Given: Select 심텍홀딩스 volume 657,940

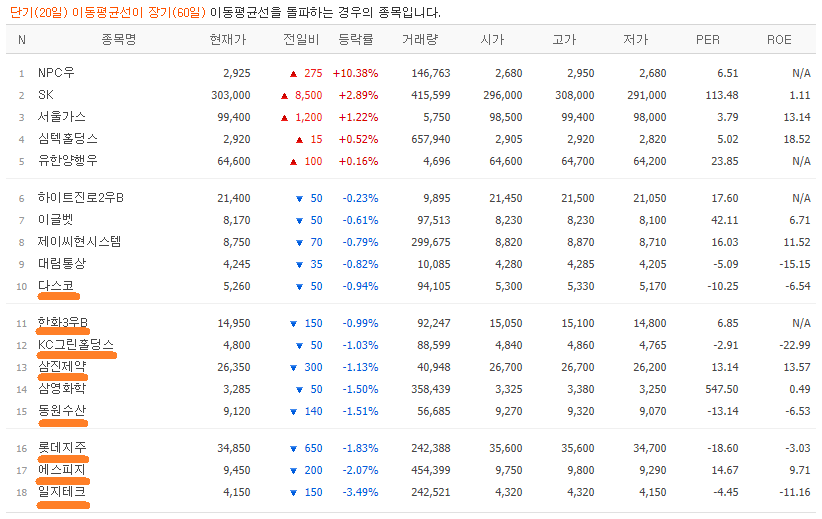Looking at the screenshot, I should pyautogui.click(x=431, y=139).
